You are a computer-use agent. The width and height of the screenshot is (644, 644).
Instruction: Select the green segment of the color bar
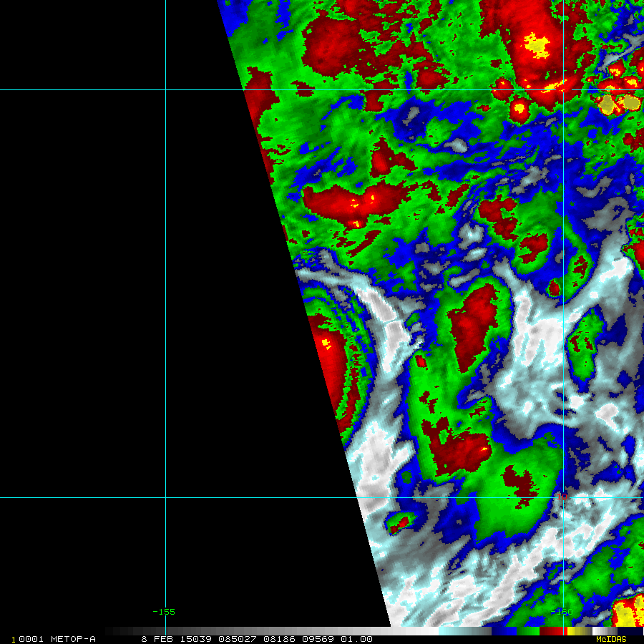coord(530,631)
